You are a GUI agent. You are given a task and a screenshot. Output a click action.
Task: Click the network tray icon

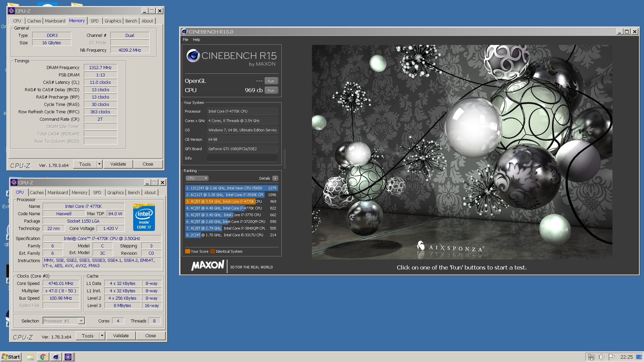click(x=591, y=357)
